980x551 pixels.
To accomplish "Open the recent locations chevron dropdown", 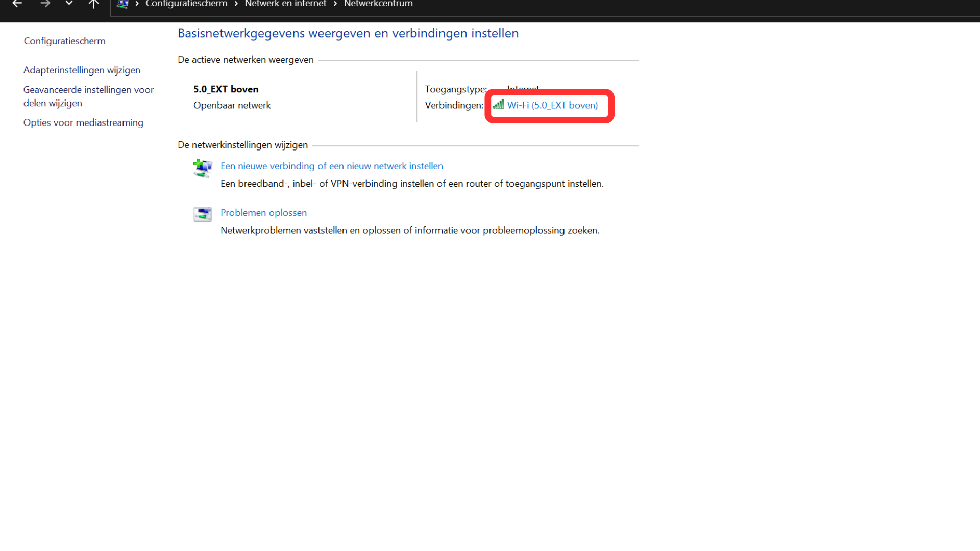I will pyautogui.click(x=69, y=4).
